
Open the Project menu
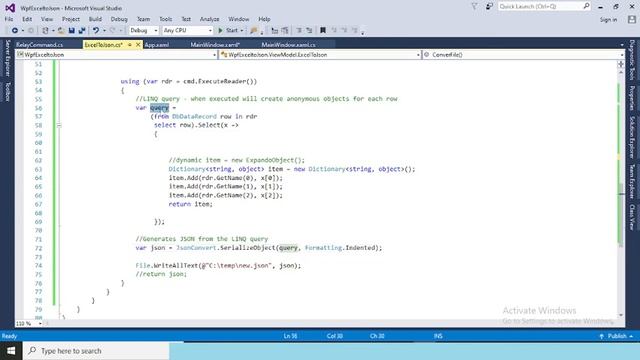coord(71,19)
